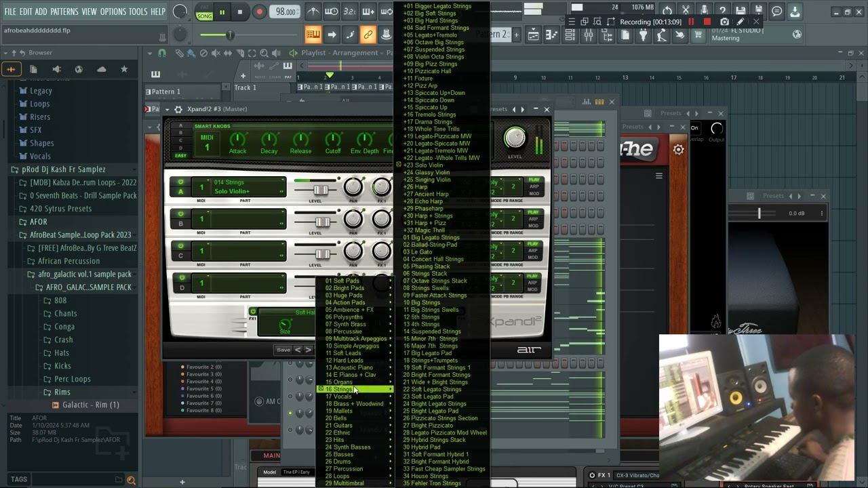Open Xpand!2 plugin settings gear icon
868x488 pixels.
(178, 109)
